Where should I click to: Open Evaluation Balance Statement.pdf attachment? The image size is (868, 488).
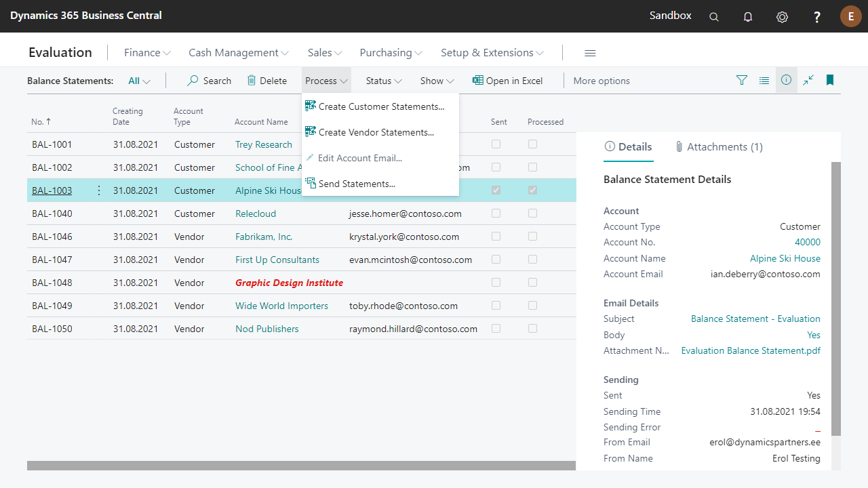751,350
